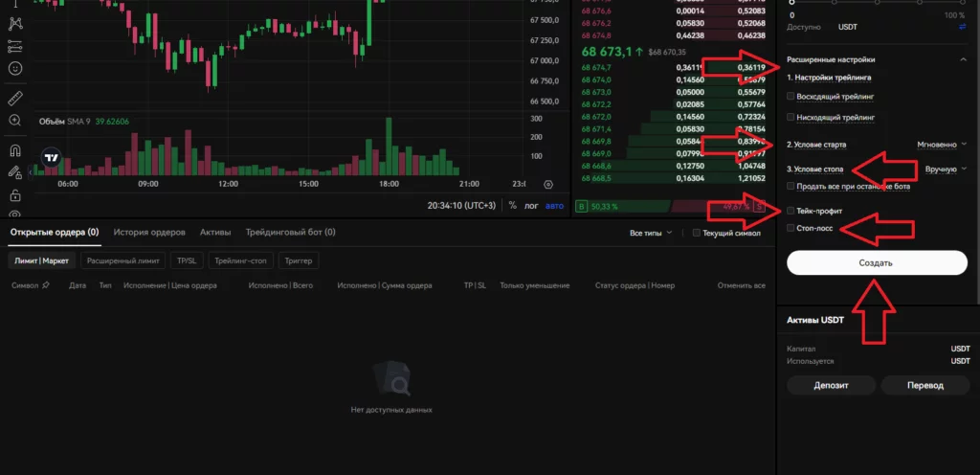Click the Депозит button
The width and height of the screenshot is (980, 475).
831,385
